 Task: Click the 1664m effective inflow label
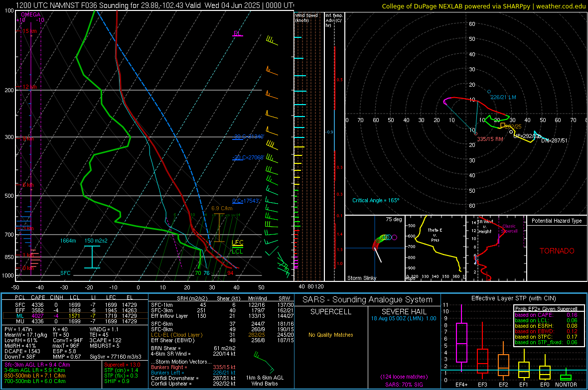tap(68, 241)
